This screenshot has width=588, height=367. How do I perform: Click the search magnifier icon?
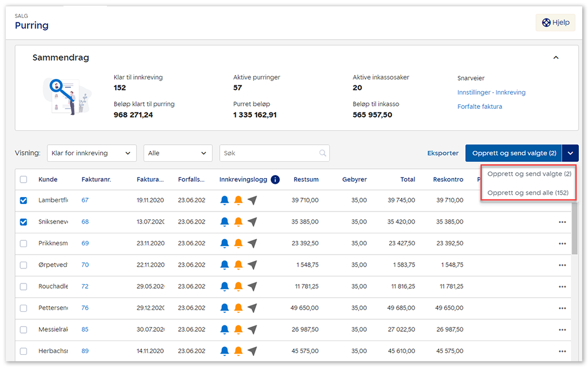click(323, 153)
